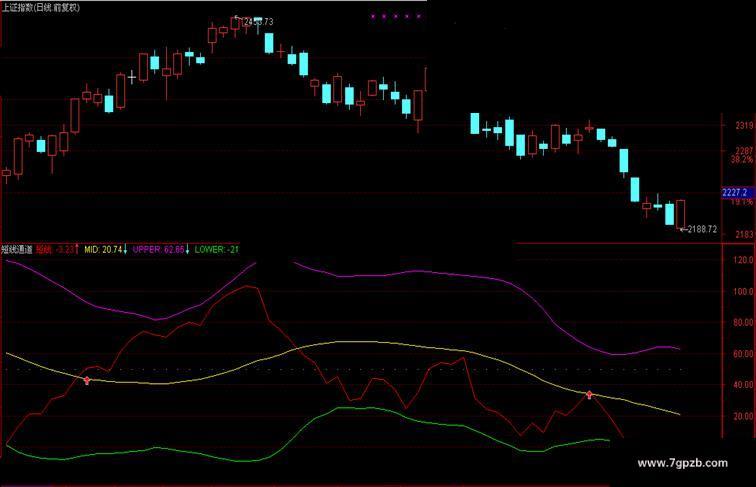This screenshot has width=756, height=487.
Task: Open the 短线通道 indicator name label
Action: pos(17,249)
